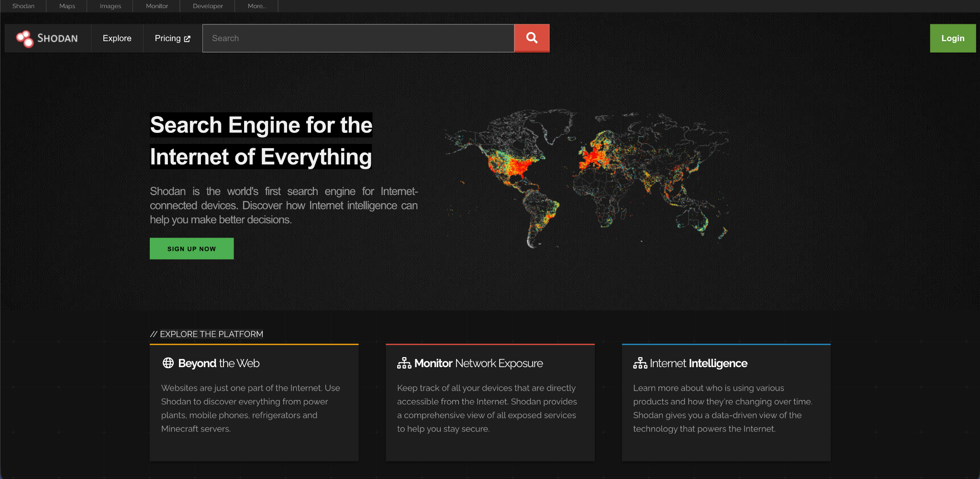Focus the Search input field
Image resolution: width=980 pixels, height=479 pixels.
358,38
